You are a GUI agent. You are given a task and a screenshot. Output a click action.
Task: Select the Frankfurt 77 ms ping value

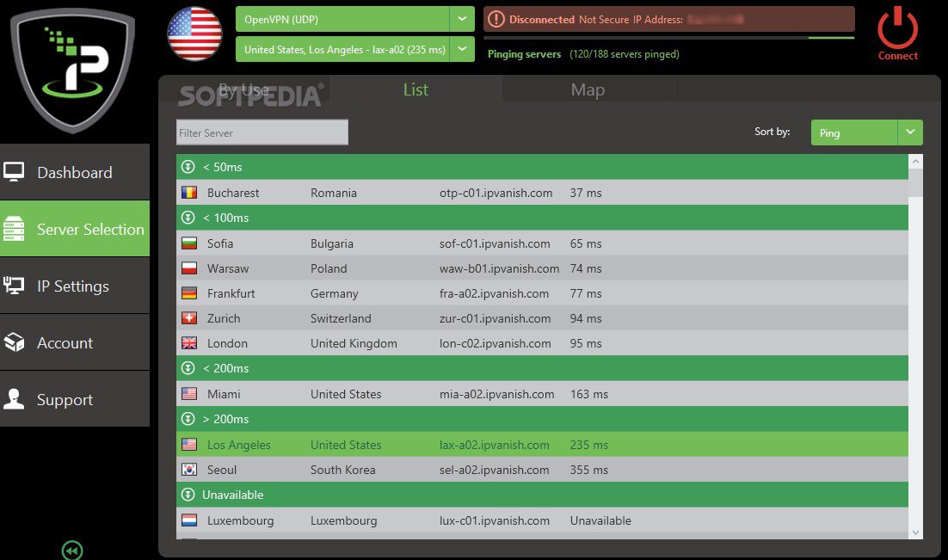click(x=585, y=294)
